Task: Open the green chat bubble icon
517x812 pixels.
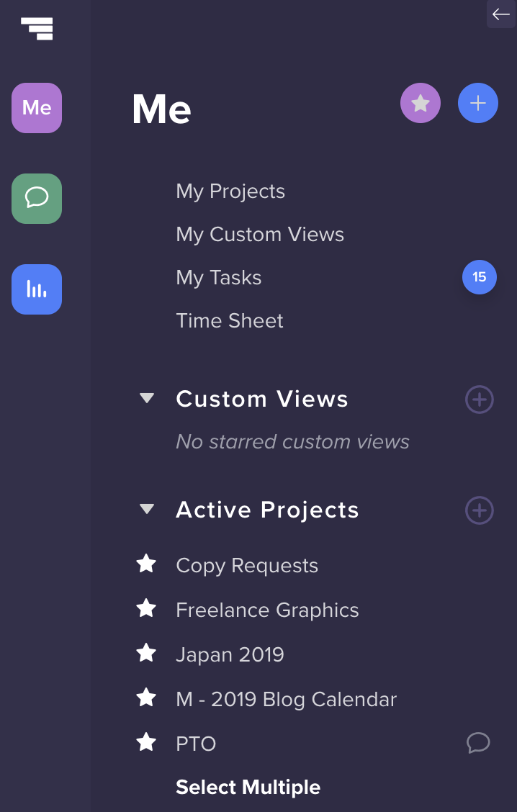Action: click(37, 199)
